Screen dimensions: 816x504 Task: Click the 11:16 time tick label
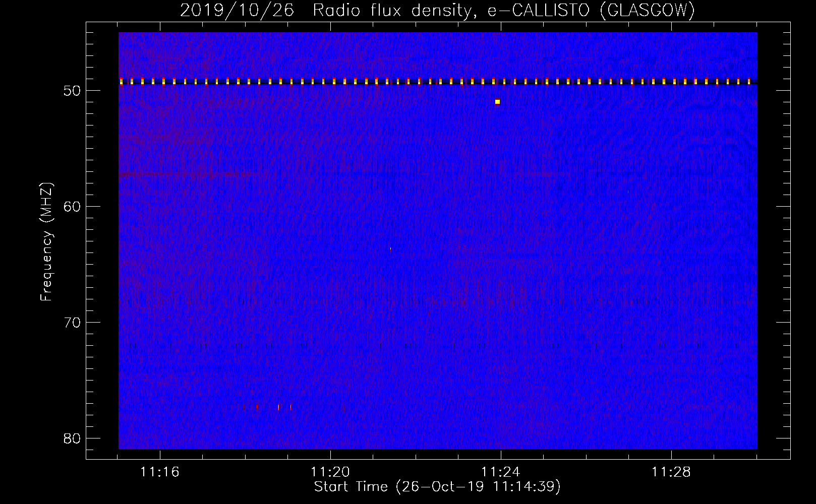click(x=160, y=472)
